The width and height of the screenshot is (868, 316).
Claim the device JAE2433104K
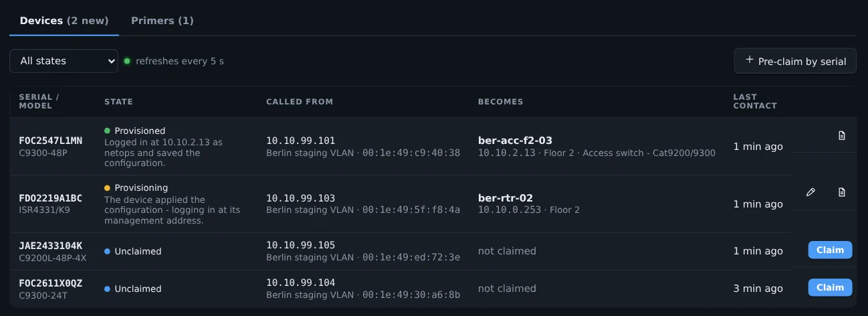830,250
